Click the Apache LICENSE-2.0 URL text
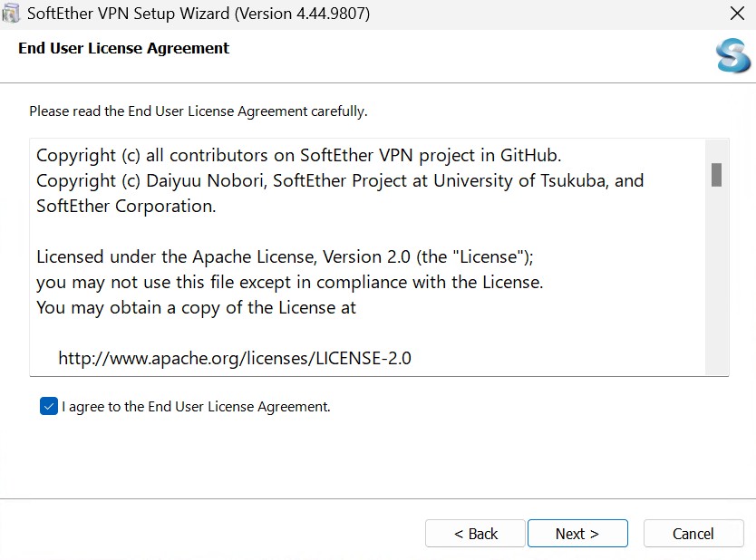The width and height of the screenshot is (756, 560). [234, 358]
